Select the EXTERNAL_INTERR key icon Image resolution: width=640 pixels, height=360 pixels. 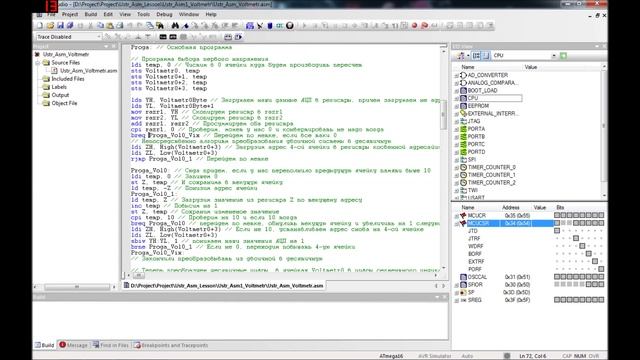coord(463,113)
